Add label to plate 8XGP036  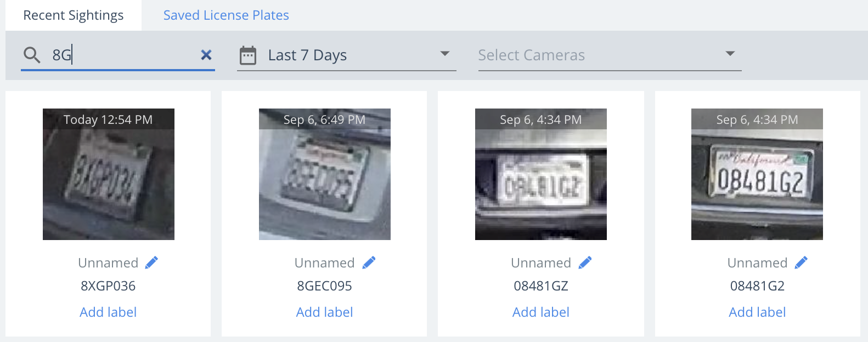tap(108, 312)
